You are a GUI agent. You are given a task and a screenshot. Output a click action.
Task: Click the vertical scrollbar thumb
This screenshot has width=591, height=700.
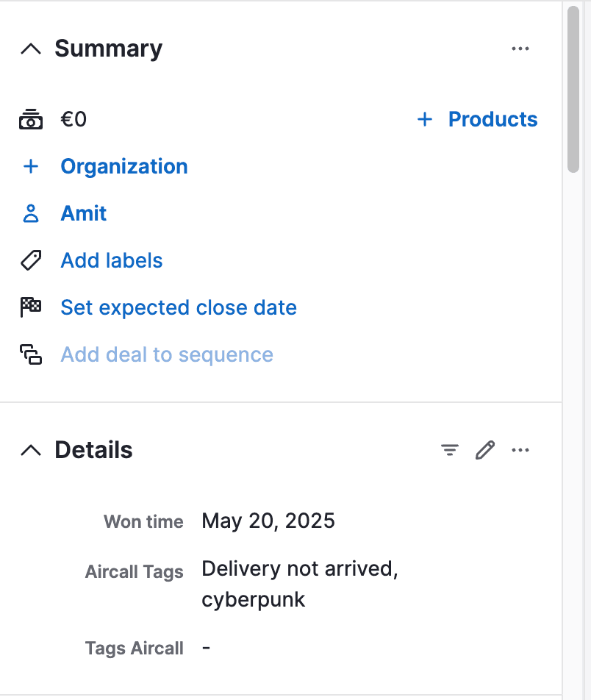pos(574,88)
